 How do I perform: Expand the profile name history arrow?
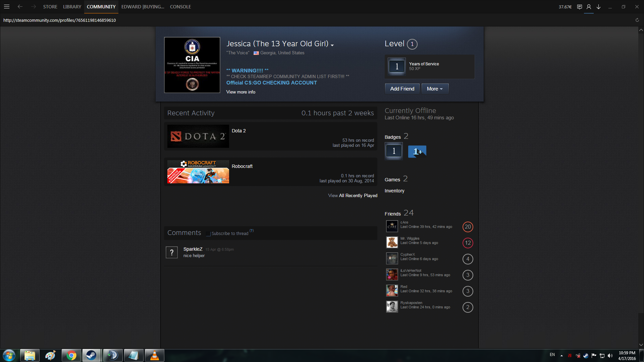pos(332,45)
